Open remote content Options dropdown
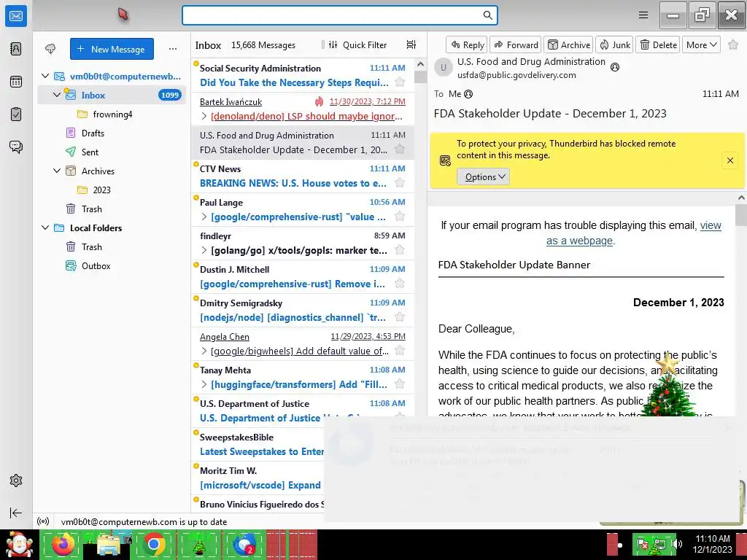The image size is (747, 560). pyautogui.click(x=483, y=176)
